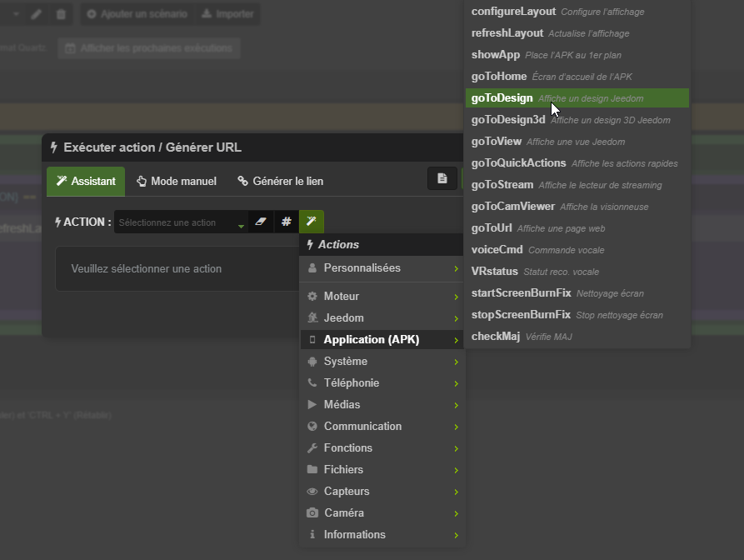Expand the Téléphonie submenu arrow
Image resolution: width=744 pixels, height=560 pixels.
pyautogui.click(x=456, y=383)
